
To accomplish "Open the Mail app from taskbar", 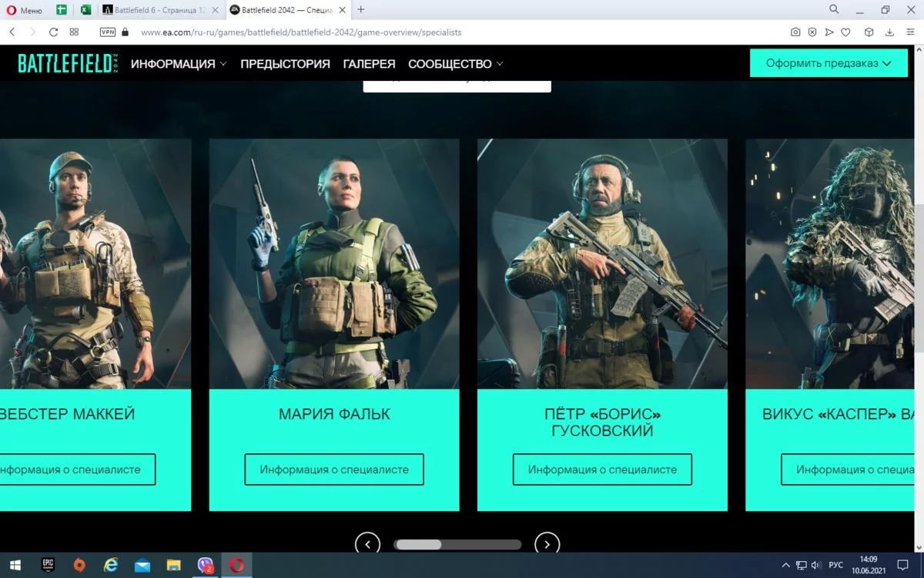I will (142, 565).
